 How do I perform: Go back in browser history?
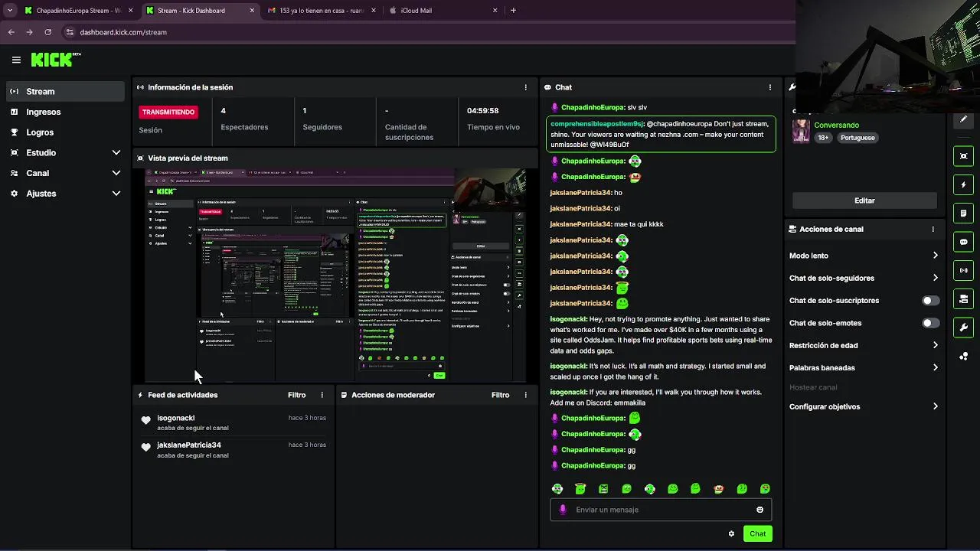11,32
